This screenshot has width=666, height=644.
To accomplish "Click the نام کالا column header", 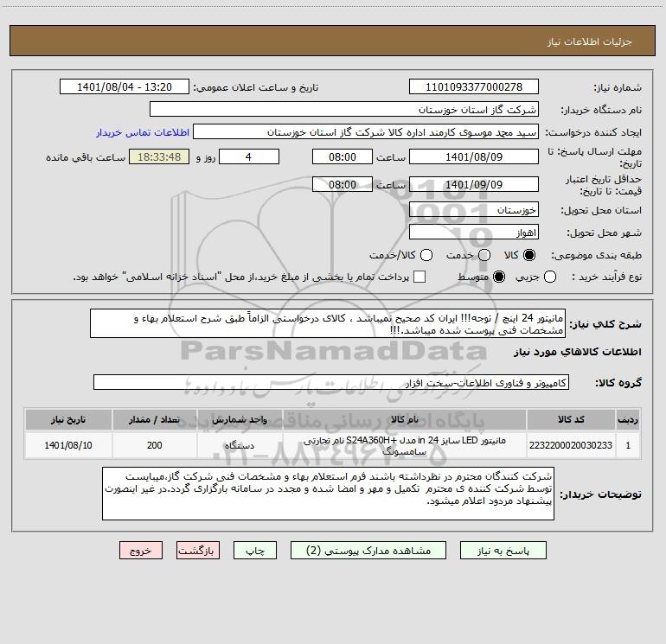I will (x=405, y=419).
